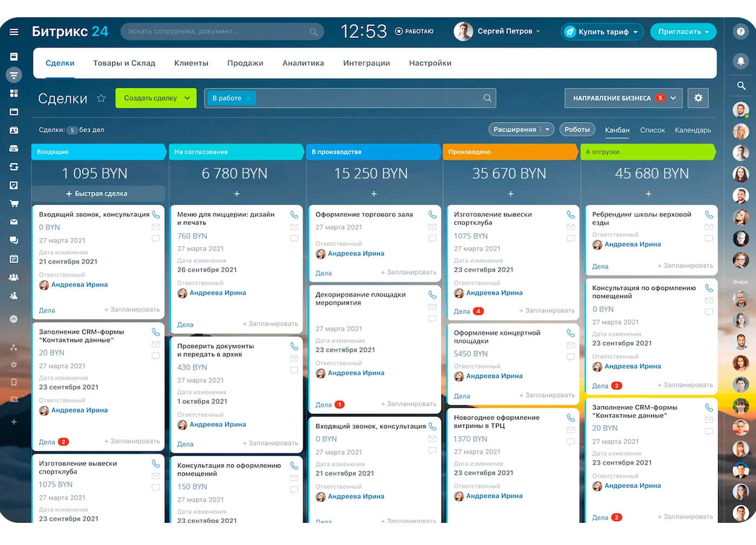Switch to the Список view tab
Viewport: 756px width, 545px height.
652,130
